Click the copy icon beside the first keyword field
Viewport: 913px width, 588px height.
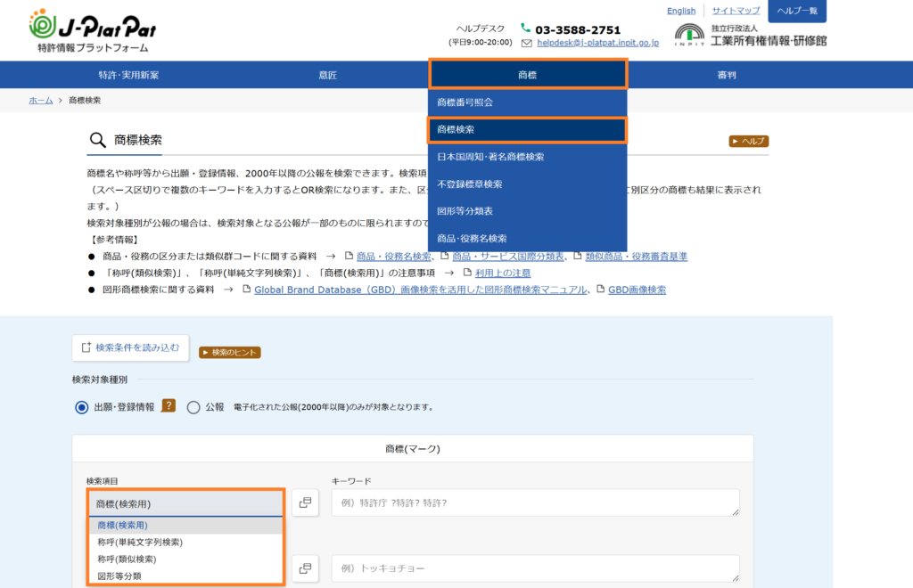pyautogui.click(x=304, y=503)
